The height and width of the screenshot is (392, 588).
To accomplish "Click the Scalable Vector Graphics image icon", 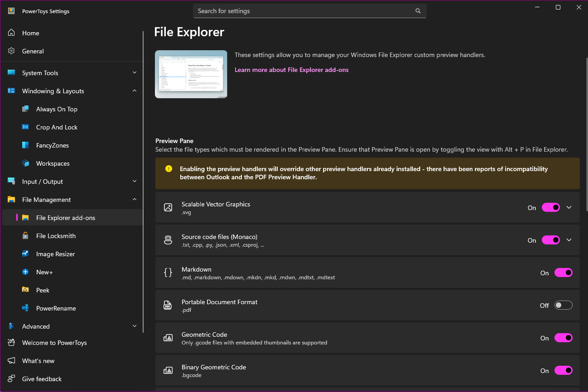I will tap(168, 208).
